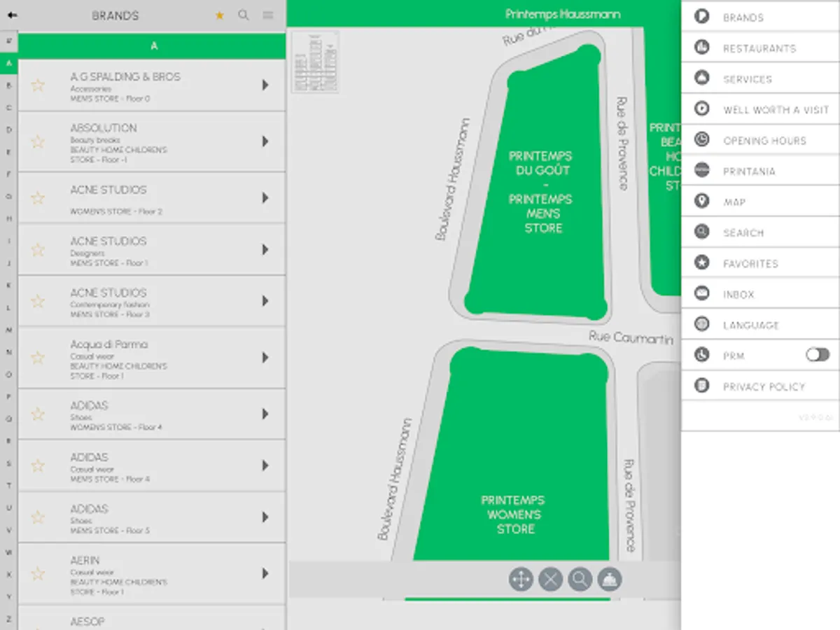Image resolution: width=840 pixels, height=630 pixels.
Task: Click the Favorites star icon in side menu
Action: 701,263
